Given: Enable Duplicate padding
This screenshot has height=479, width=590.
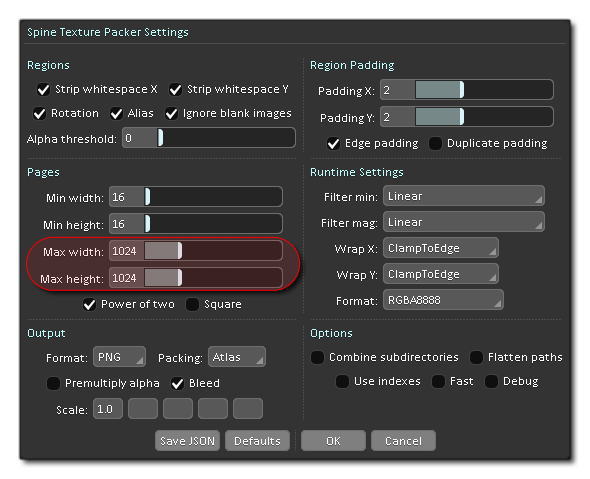Looking at the screenshot, I should 435,143.
